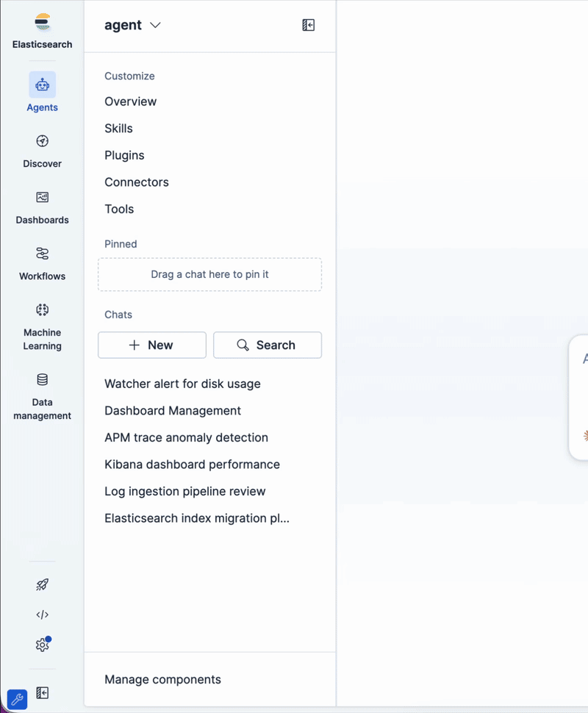Image resolution: width=588 pixels, height=713 pixels.
Task: Click the blue wrench icon
Action: (x=18, y=699)
